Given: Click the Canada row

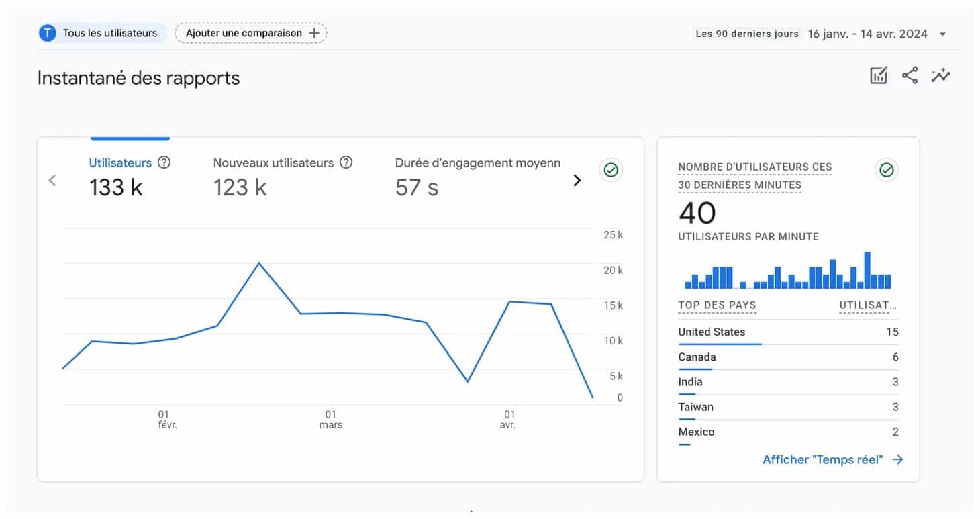Looking at the screenshot, I should tap(788, 358).
